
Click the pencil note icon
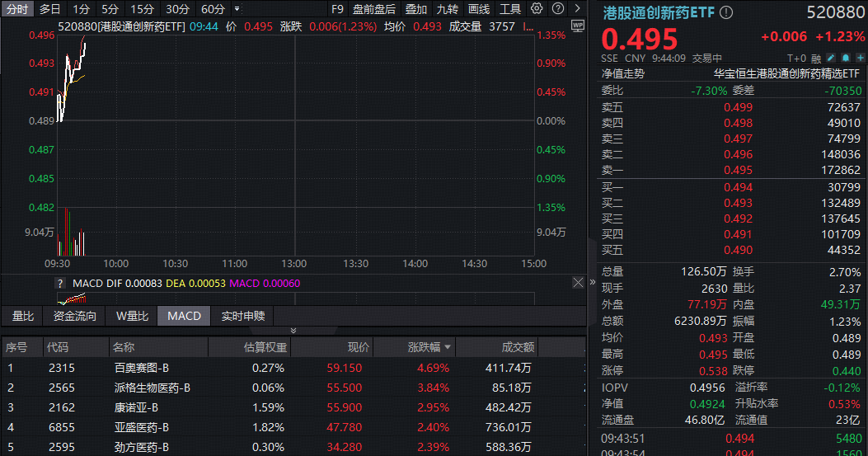coord(830,58)
